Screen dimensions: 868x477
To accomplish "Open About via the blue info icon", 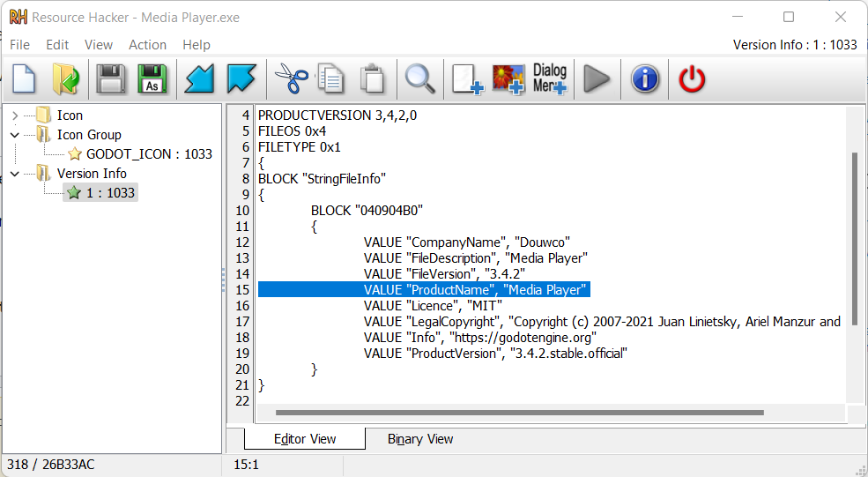I will tap(645, 78).
